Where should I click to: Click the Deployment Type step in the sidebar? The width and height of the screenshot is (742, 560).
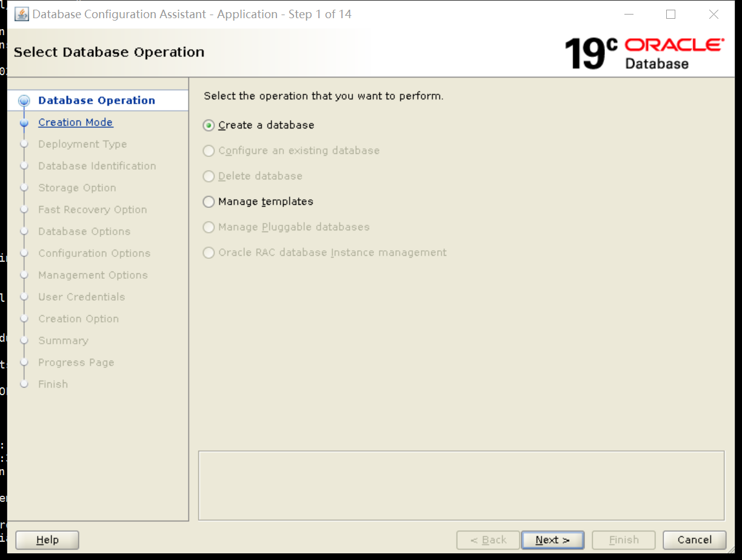(x=82, y=144)
